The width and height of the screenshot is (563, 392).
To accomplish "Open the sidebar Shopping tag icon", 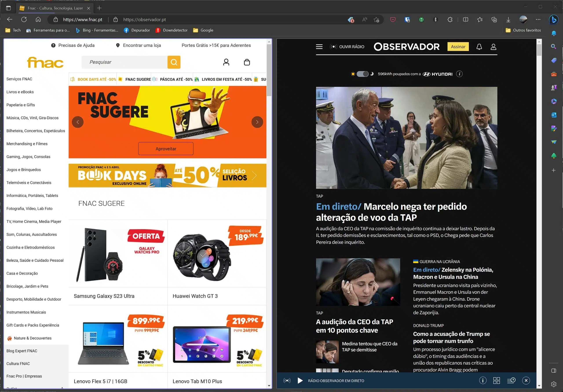I will [554, 60].
